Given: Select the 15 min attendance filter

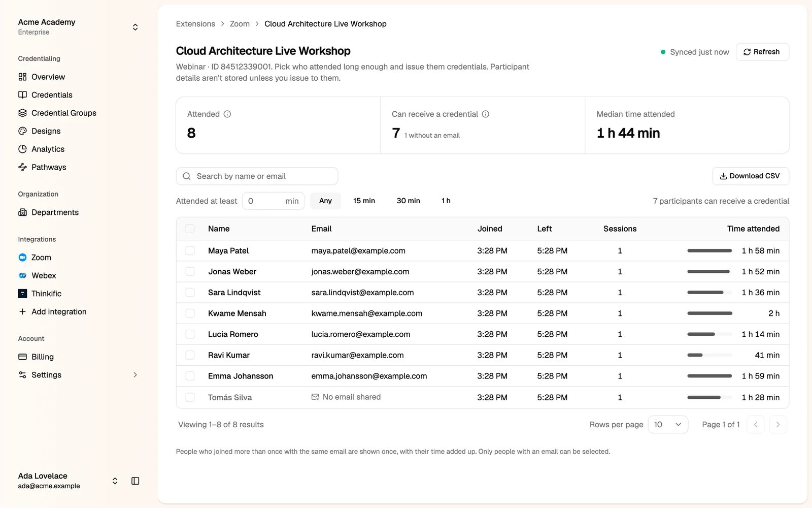Looking at the screenshot, I should tap(364, 201).
